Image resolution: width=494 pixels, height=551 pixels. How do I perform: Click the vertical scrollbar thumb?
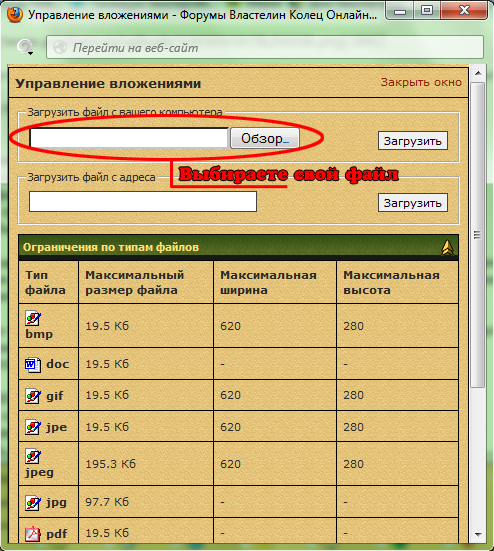(x=478, y=235)
